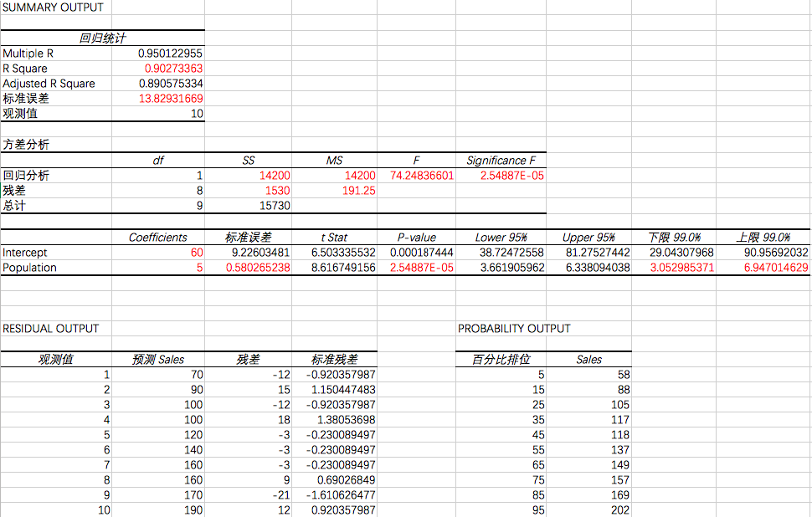
Task: Select the 回归统计 header cell
Action: click(102, 38)
